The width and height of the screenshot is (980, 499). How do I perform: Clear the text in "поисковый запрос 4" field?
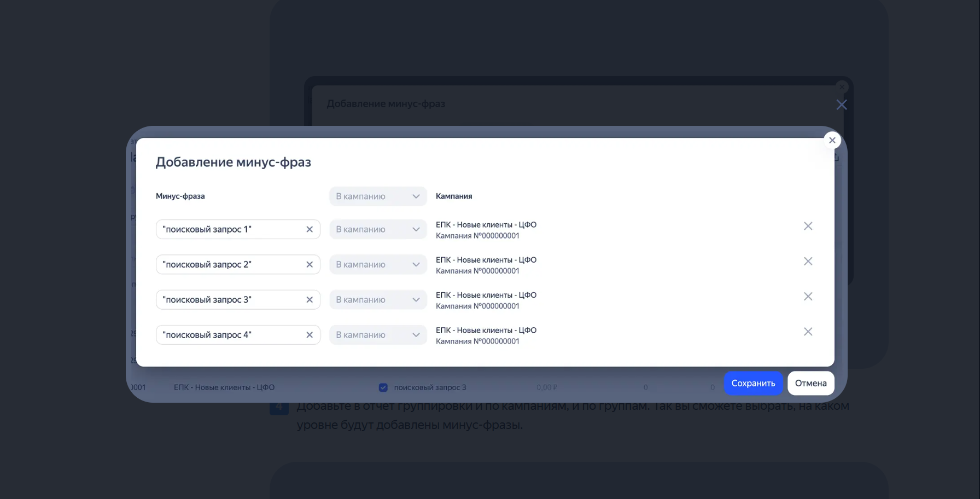[x=310, y=334]
